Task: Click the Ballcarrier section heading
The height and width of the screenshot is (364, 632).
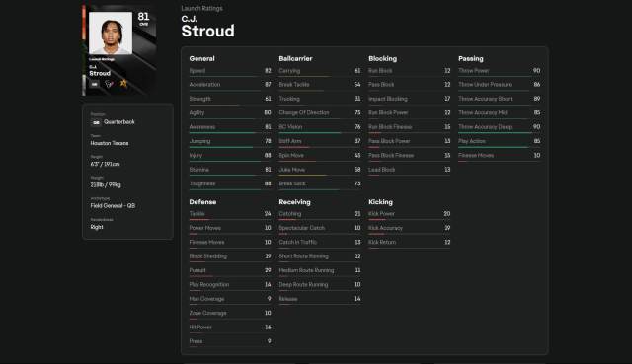Action: click(x=295, y=59)
